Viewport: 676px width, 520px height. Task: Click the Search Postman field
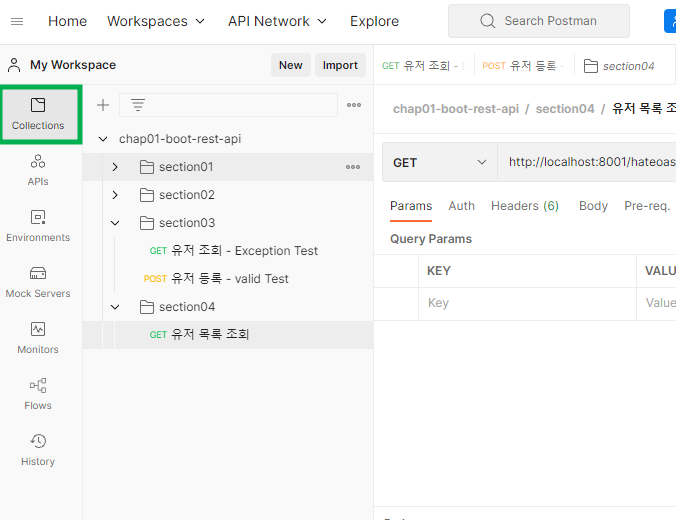(x=538, y=21)
